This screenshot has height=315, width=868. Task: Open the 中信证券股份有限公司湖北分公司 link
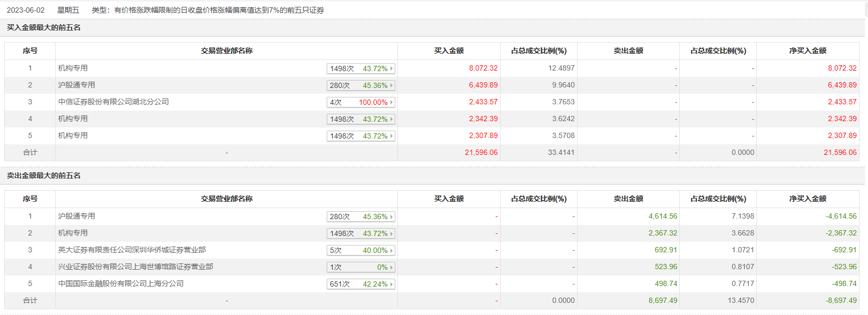[x=113, y=102]
